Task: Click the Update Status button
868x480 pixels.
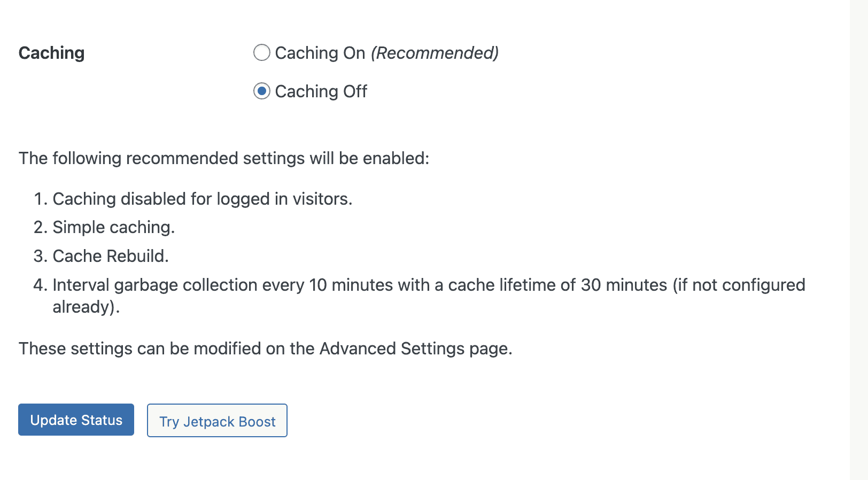Action: point(76,420)
